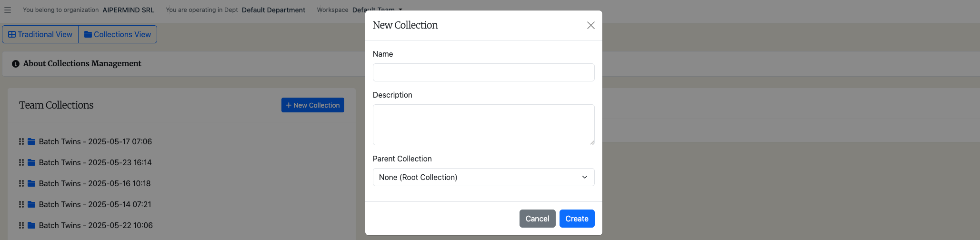
Task: Click the hamburger menu icon
Action: (8, 10)
